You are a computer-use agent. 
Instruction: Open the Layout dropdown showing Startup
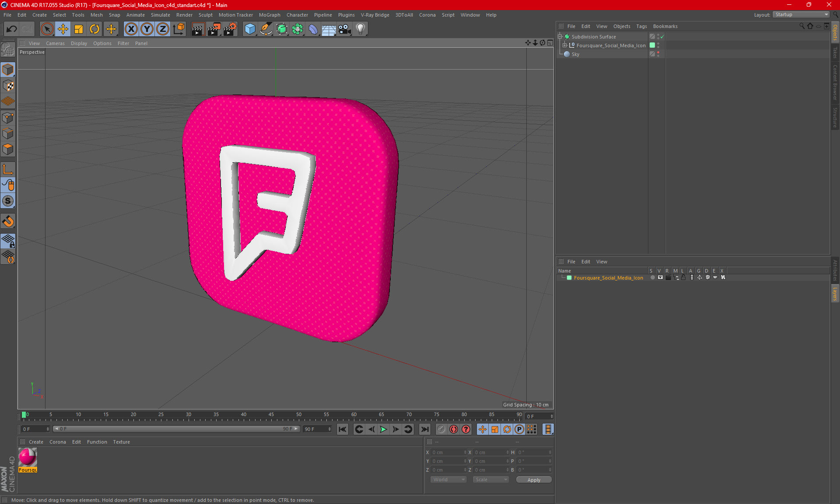pyautogui.click(x=801, y=14)
